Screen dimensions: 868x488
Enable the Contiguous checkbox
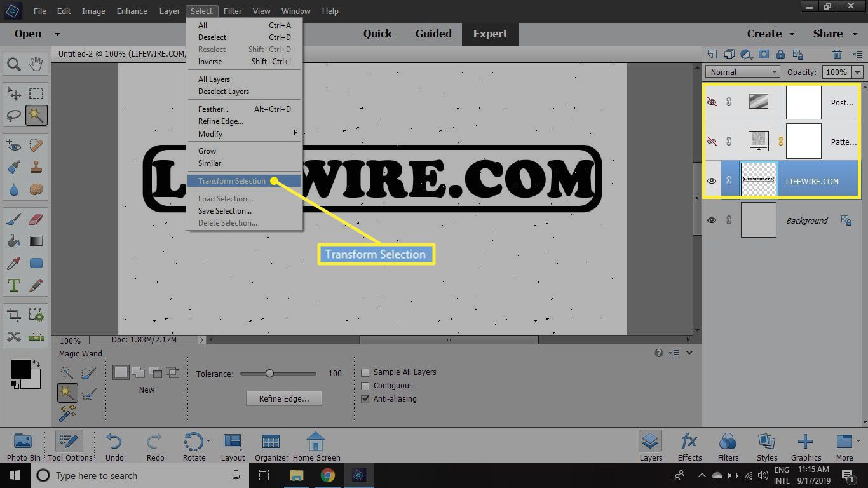click(365, 386)
